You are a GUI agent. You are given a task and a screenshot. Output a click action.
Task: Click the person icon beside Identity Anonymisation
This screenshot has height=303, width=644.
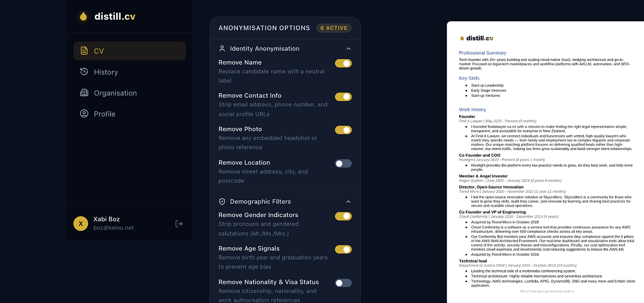[x=222, y=48]
